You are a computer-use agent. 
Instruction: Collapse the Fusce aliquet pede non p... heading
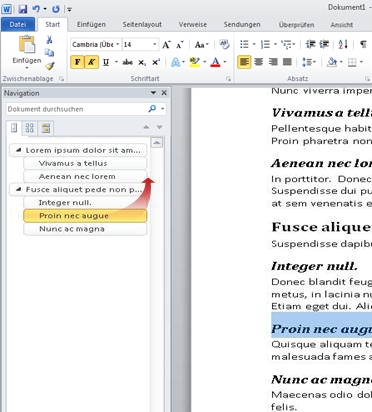19,189
